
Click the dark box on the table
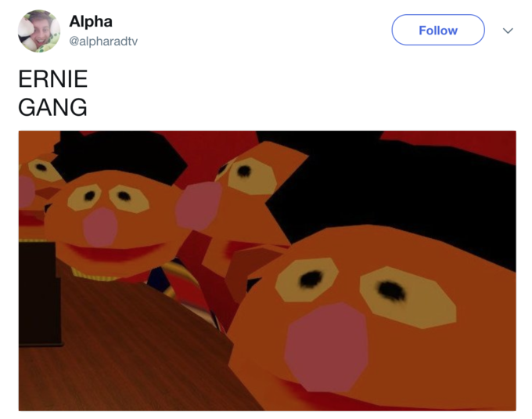coord(40,294)
